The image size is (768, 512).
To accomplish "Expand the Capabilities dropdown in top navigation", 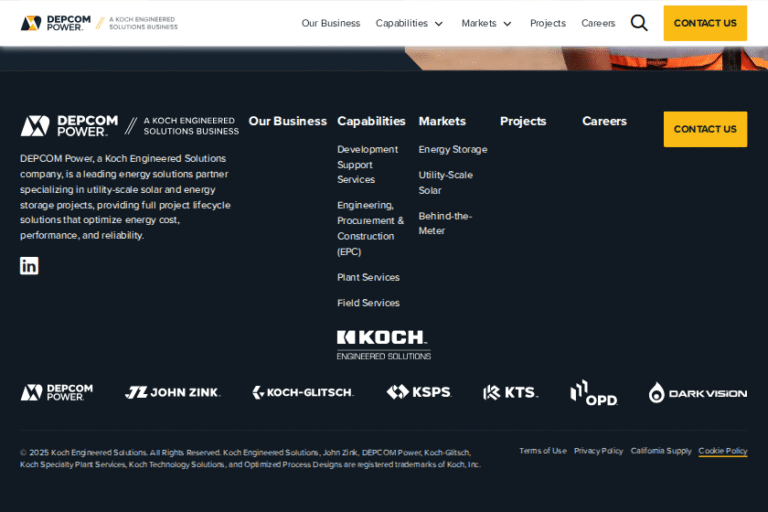I will (x=409, y=23).
